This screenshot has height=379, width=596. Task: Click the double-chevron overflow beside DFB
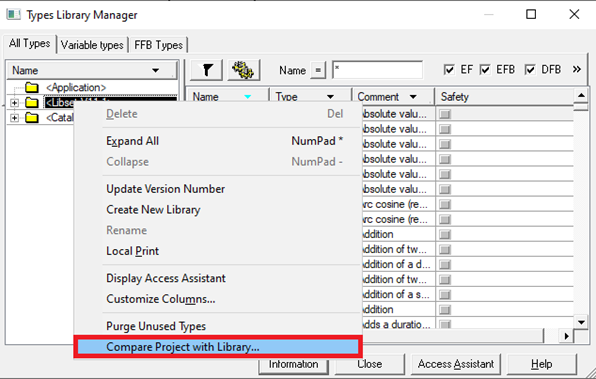tap(577, 69)
